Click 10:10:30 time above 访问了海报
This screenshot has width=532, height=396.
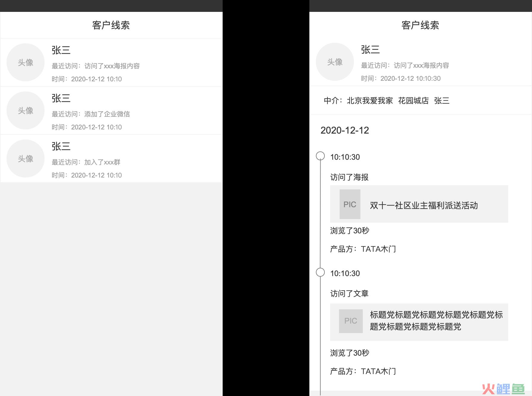click(x=345, y=157)
